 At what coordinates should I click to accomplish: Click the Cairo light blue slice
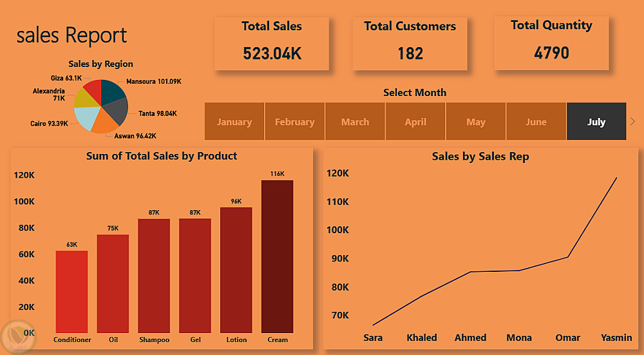point(88,117)
